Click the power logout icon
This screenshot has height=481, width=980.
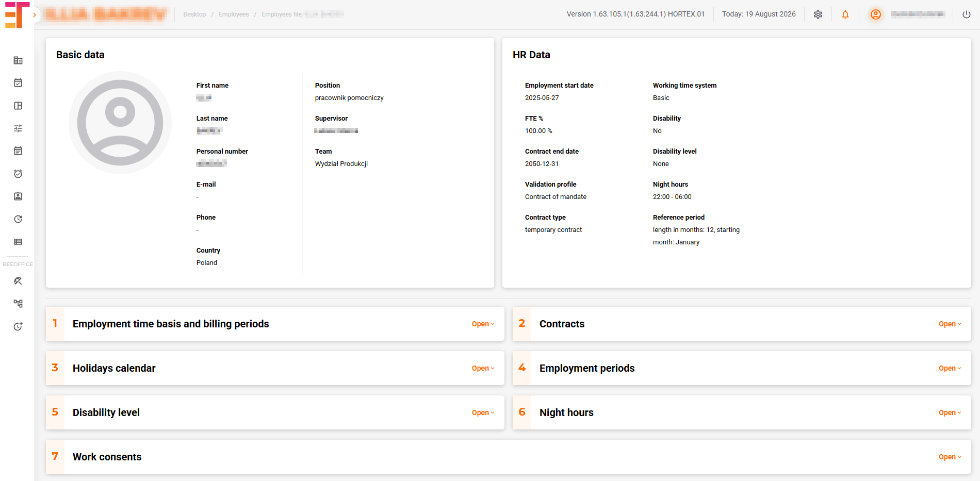click(967, 14)
